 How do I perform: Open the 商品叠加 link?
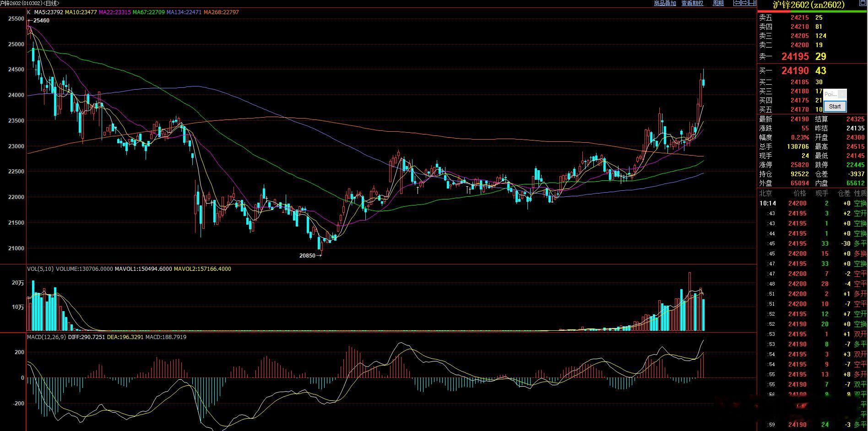[x=665, y=3]
